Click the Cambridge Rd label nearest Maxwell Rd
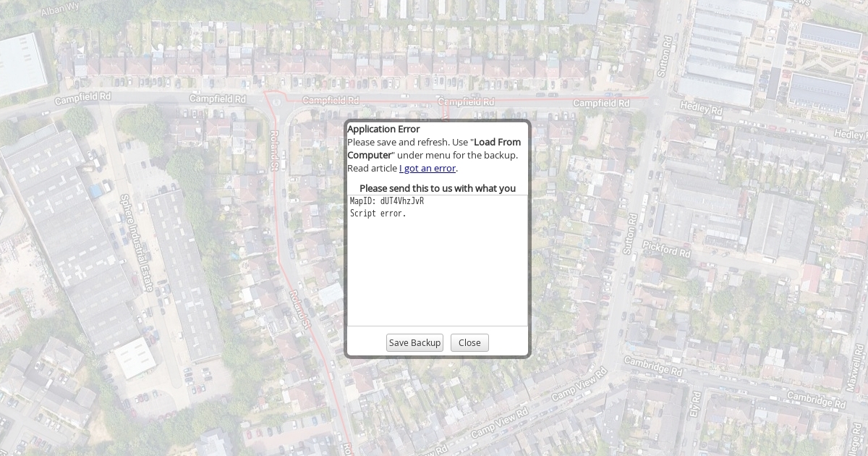Image resolution: width=868 pixels, height=456 pixels. [x=814, y=399]
